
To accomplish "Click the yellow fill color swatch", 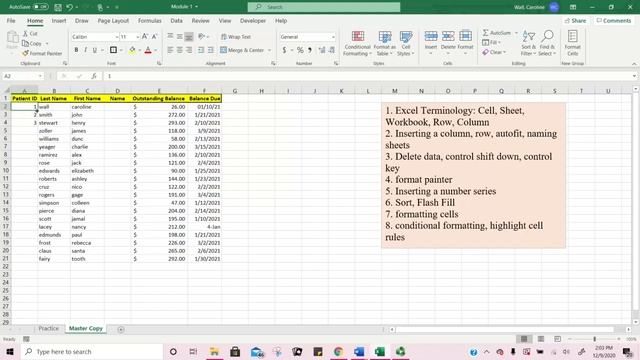I will (132, 50).
